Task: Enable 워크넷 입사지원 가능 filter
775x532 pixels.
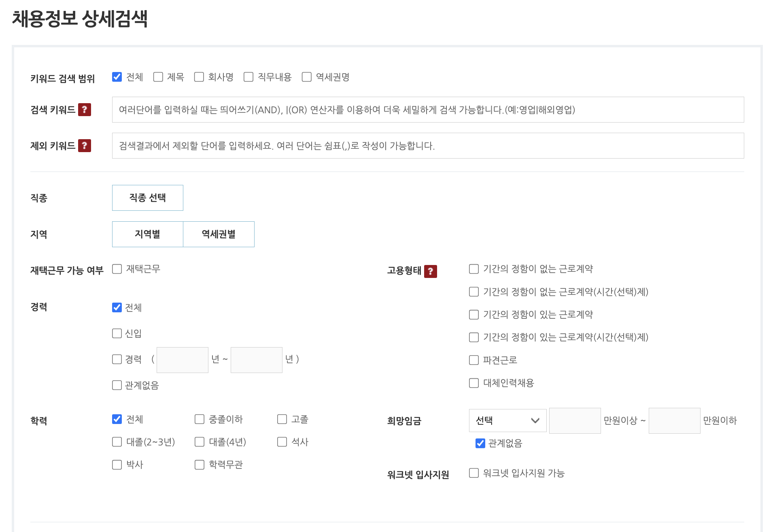Action: (473, 473)
